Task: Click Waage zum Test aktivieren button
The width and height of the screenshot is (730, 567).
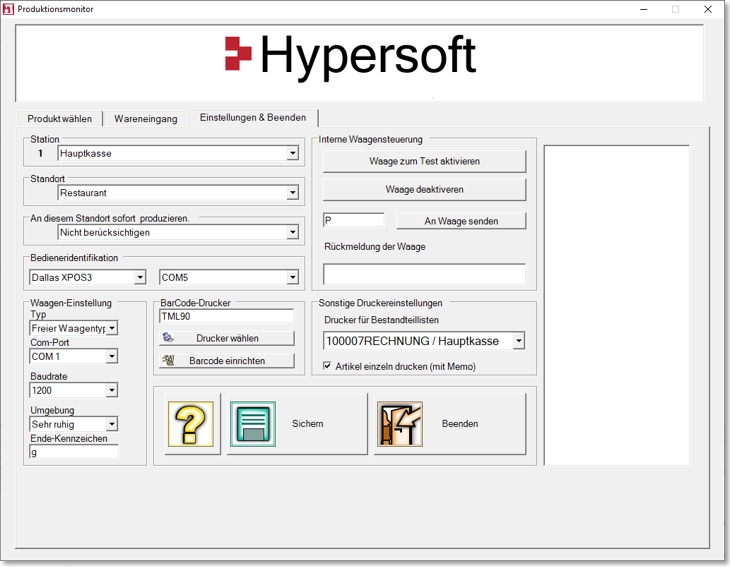Action: point(425,161)
